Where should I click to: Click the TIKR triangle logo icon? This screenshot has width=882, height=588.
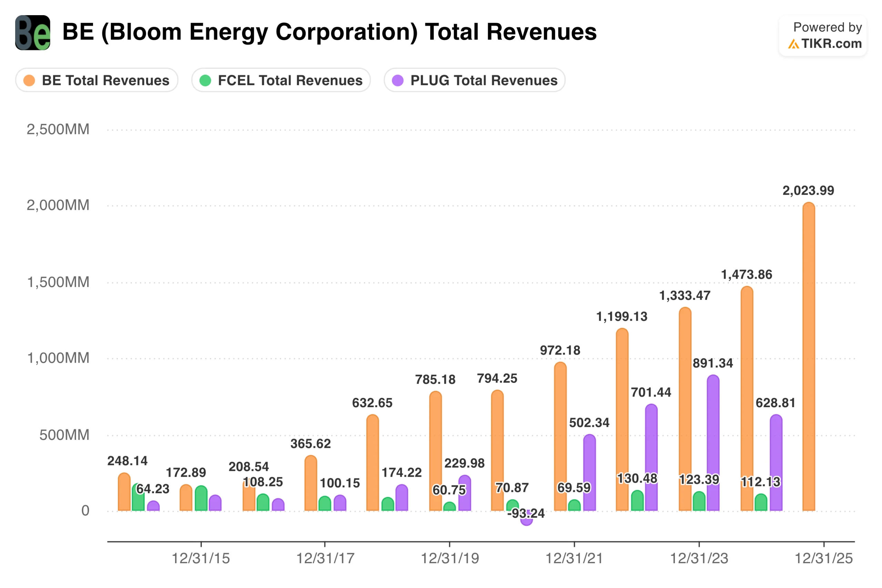coord(794,44)
